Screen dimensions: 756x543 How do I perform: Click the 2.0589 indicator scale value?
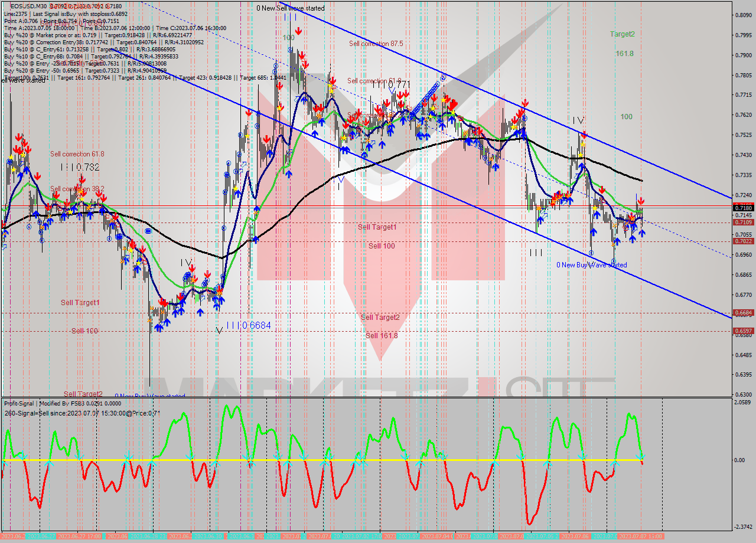point(743,402)
